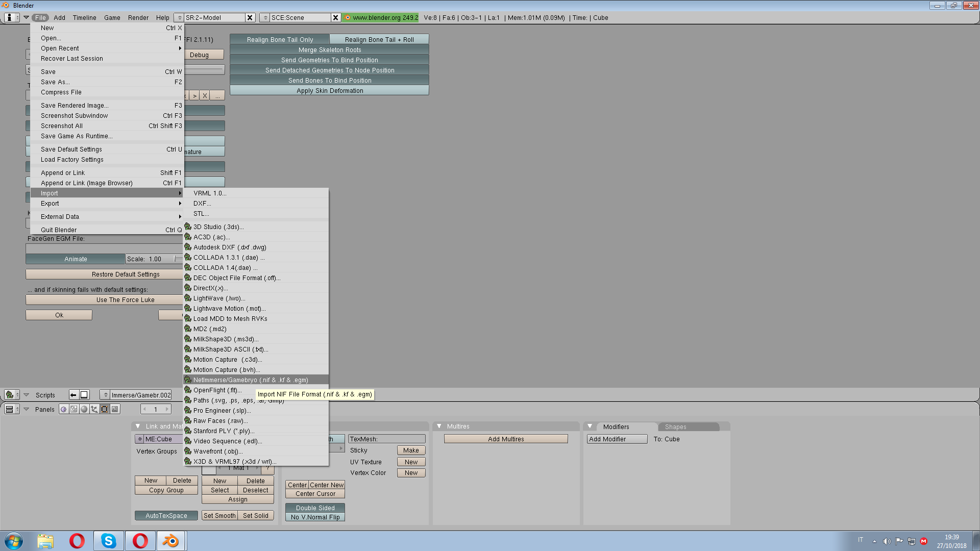Click Restore Default Settings button
This screenshot has width=980, height=551.
click(x=104, y=274)
